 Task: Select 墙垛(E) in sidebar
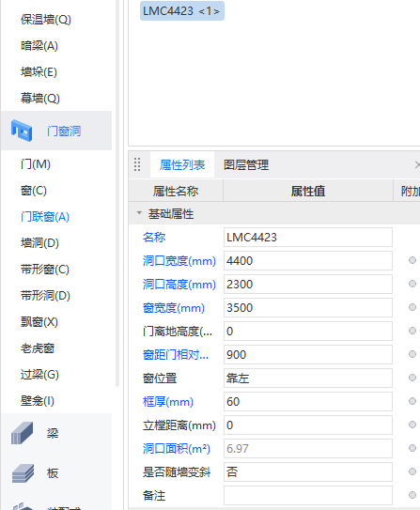coord(39,72)
